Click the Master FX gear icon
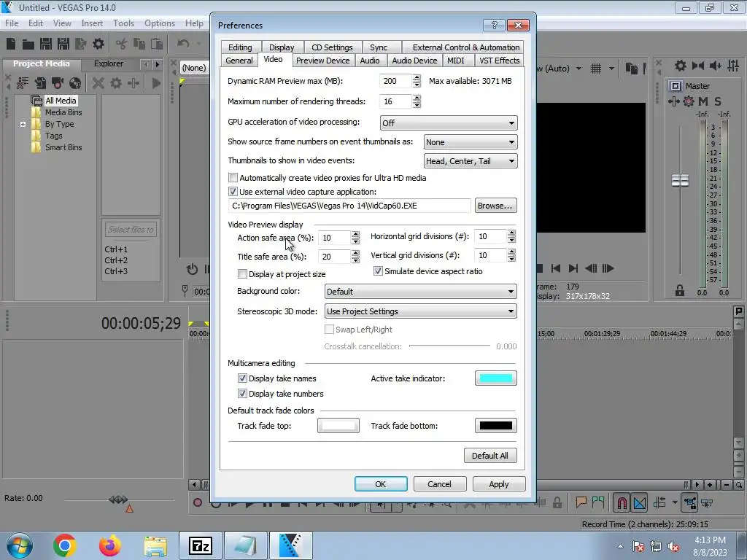The width and height of the screenshot is (747, 560). pyautogui.click(x=689, y=101)
